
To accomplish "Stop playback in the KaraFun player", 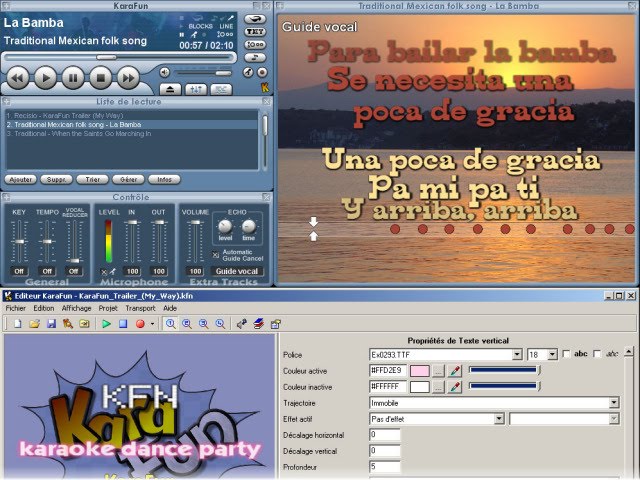I will tap(101, 78).
